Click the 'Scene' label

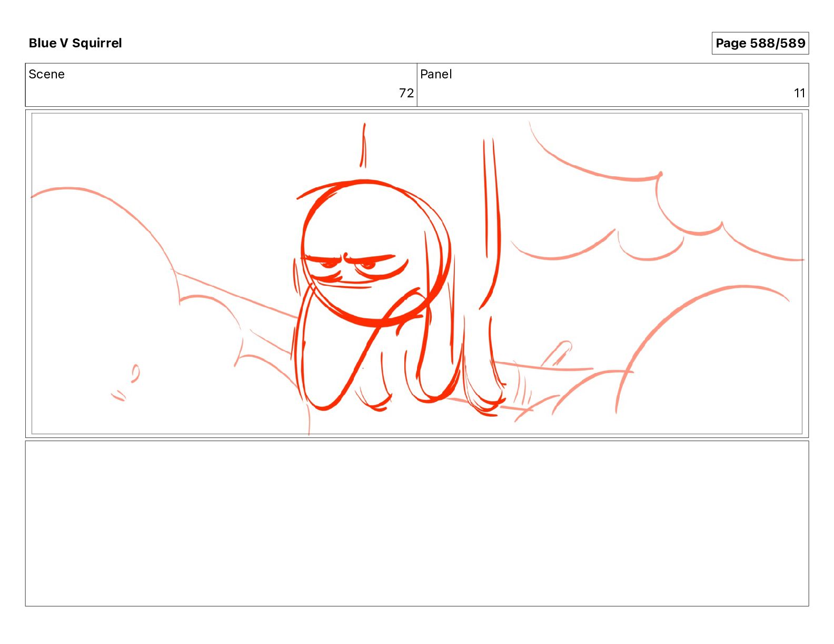(x=46, y=74)
